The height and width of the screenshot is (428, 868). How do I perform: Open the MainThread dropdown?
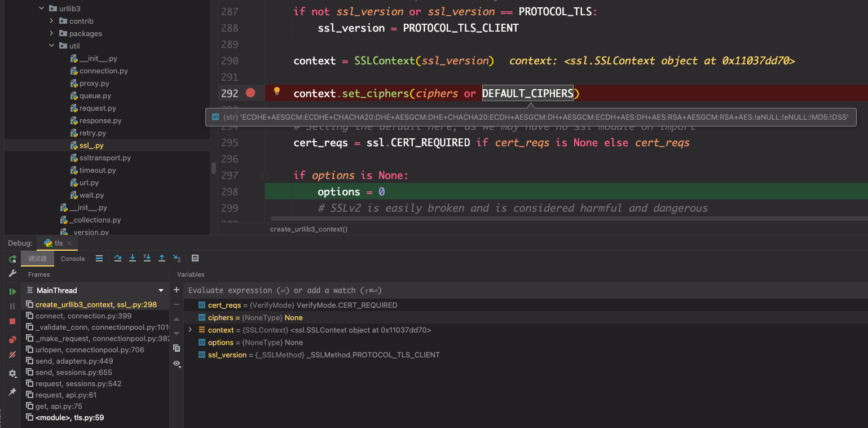161,290
